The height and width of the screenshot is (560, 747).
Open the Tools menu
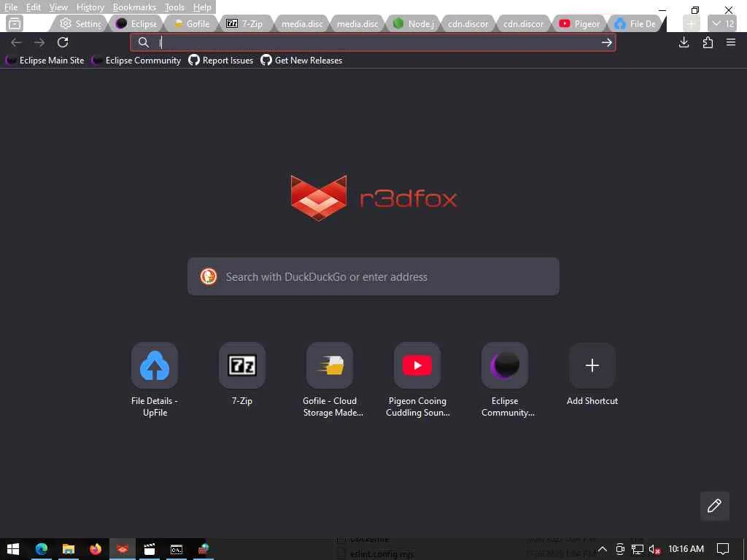click(174, 7)
